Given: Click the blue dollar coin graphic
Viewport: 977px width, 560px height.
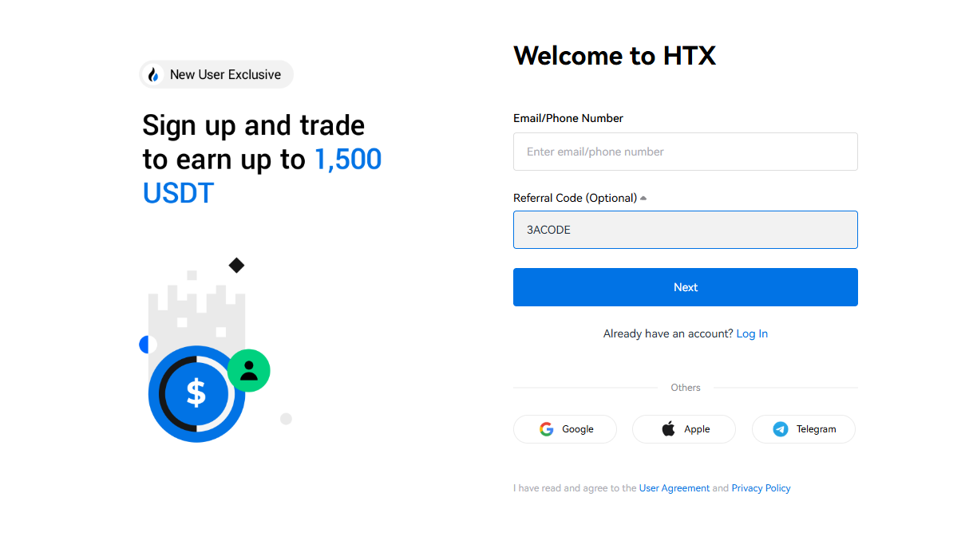Looking at the screenshot, I should tap(196, 393).
